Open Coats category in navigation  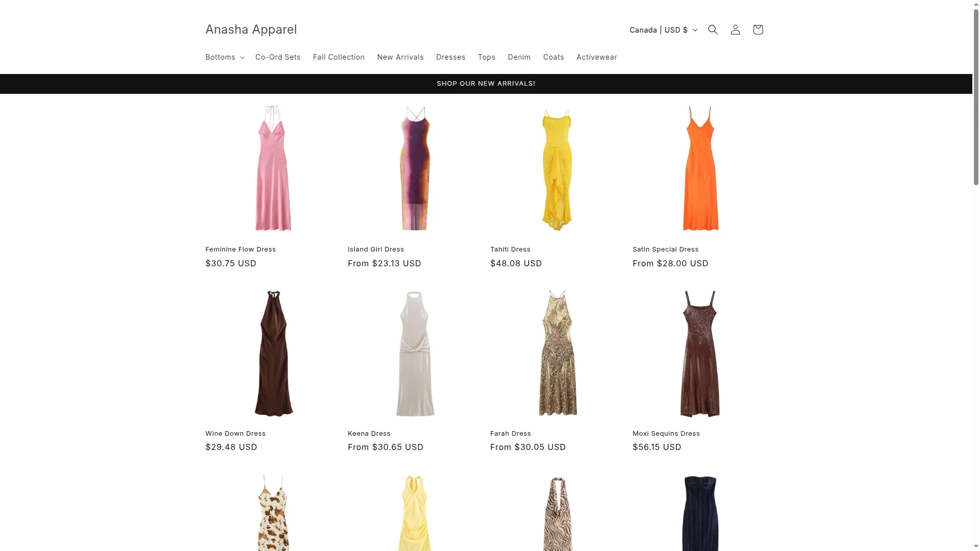(553, 57)
